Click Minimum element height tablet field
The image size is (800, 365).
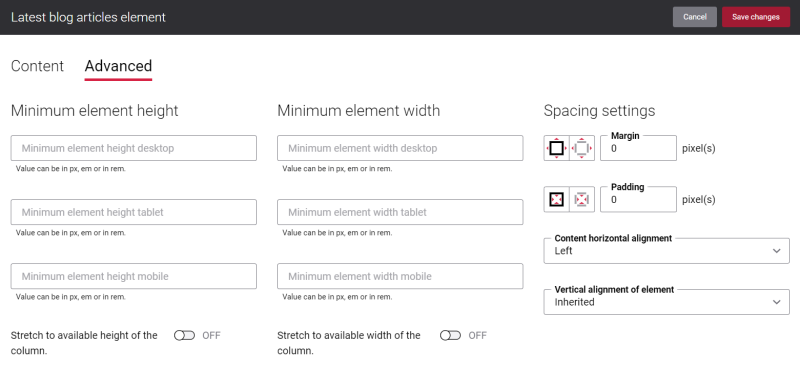pyautogui.click(x=134, y=212)
